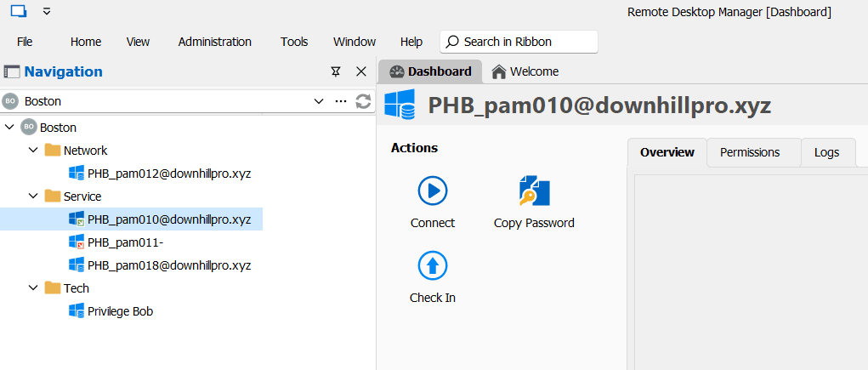Viewport: 868px width, 370px height.
Task: Collapse the Boston root node
Action: tap(9, 128)
